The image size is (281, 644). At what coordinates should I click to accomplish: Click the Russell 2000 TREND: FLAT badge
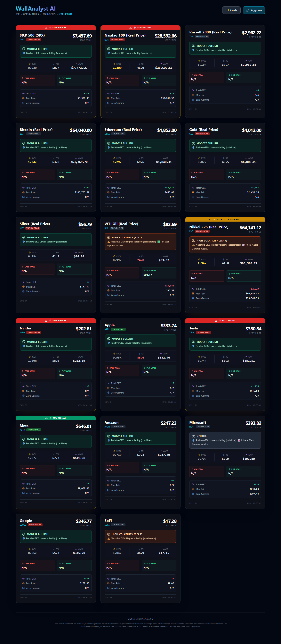[x=202, y=37]
